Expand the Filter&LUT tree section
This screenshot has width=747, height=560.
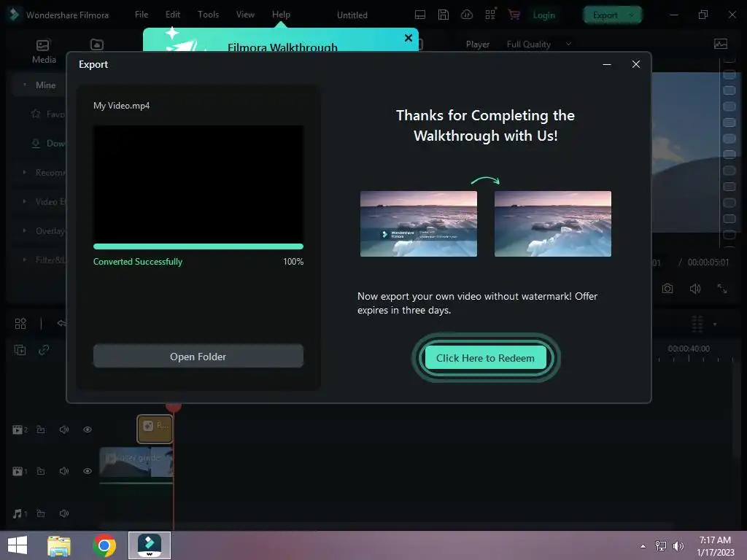[x=25, y=260]
